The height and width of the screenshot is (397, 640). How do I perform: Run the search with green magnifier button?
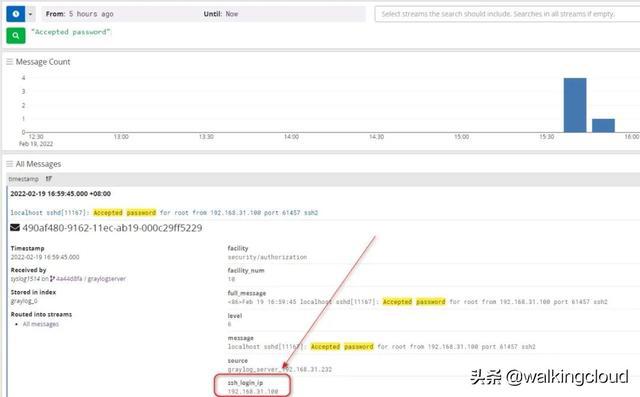click(16, 35)
